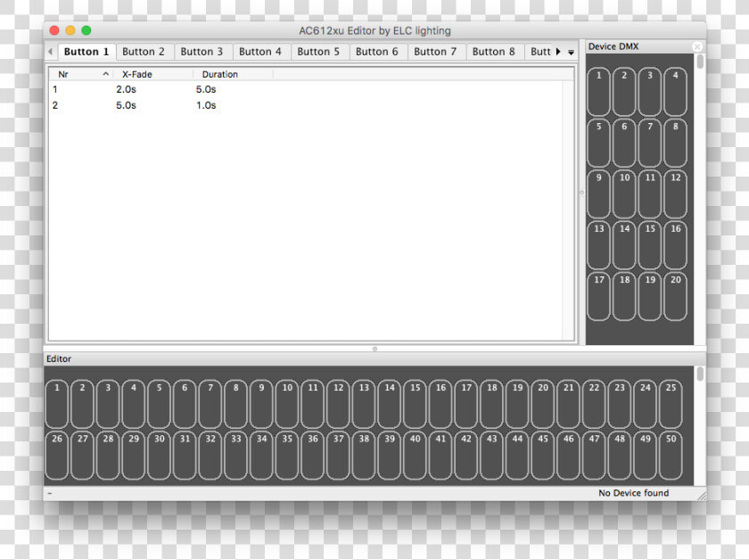Click Device DMX channel 13 fader
Screen dimensions: 749x560
pyautogui.click(x=598, y=245)
